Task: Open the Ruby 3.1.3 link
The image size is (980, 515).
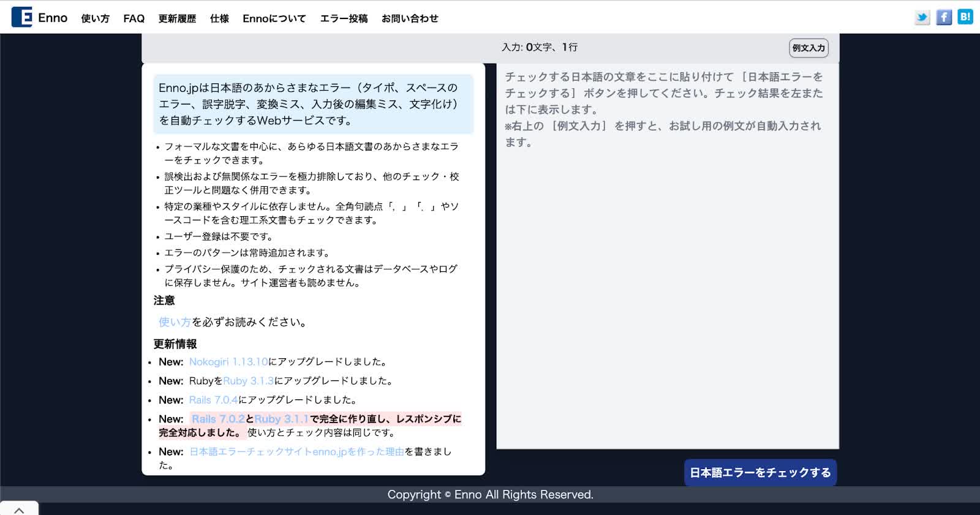Action: click(248, 381)
